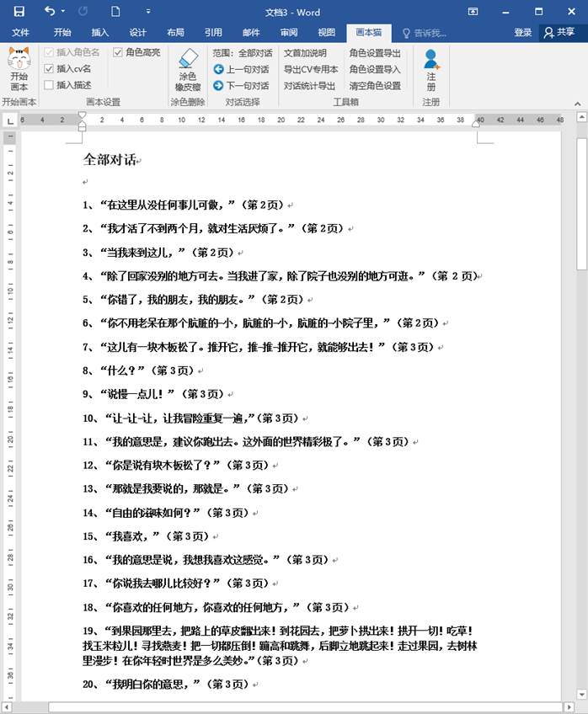Click the tab stop selector at ruler corner
The height and width of the screenshot is (714, 588).
(x=10, y=120)
